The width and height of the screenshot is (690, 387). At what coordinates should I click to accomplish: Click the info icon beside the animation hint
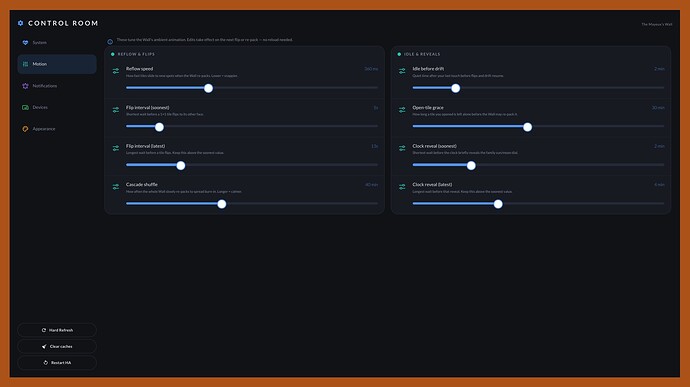click(110, 42)
